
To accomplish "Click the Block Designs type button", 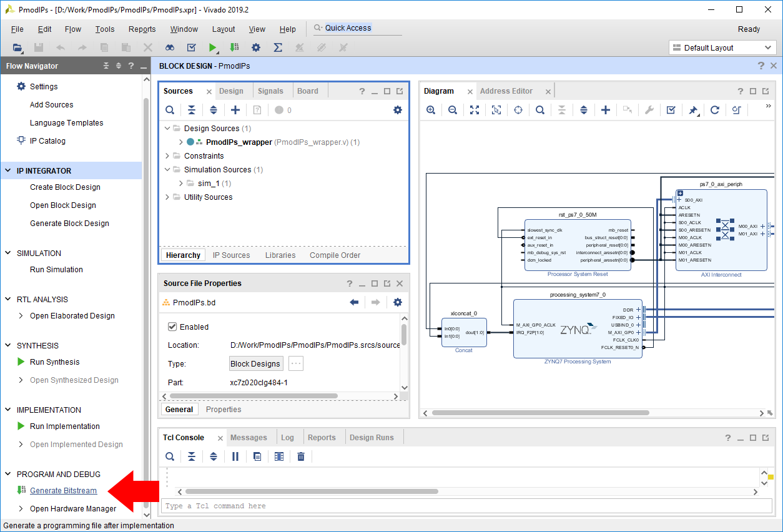I will (x=256, y=364).
